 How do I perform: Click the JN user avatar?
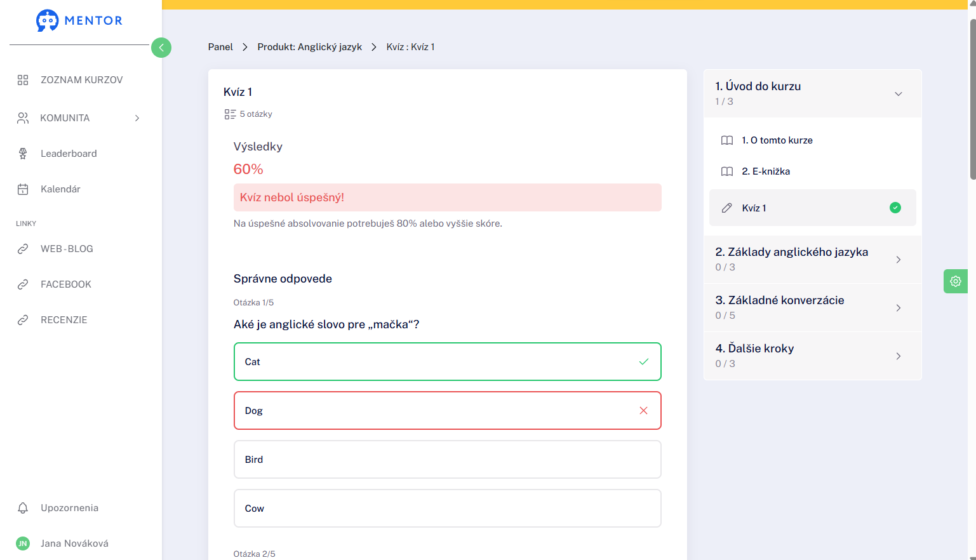pos(23,543)
